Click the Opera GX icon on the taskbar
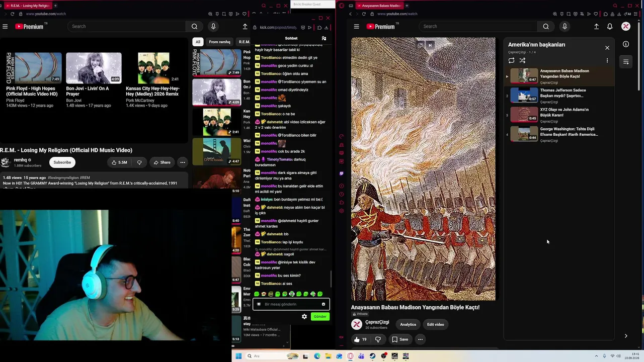This screenshot has height=362, width=644. [350, 356]
